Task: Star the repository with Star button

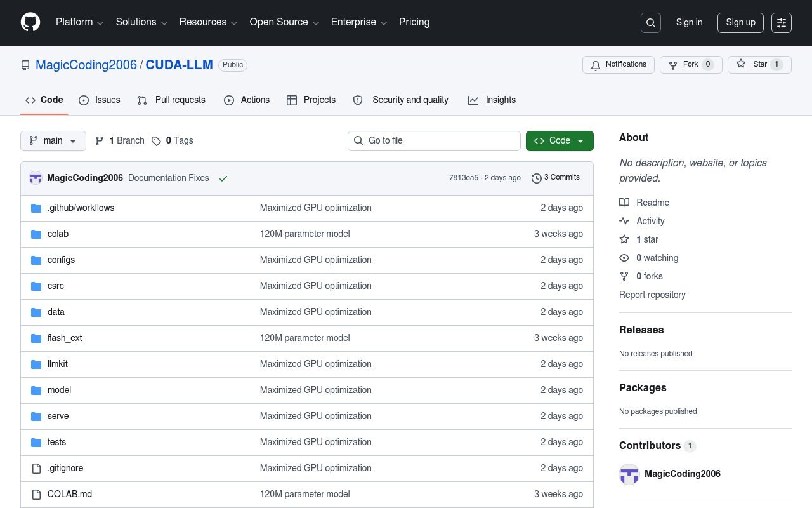Action: [759, 65]
